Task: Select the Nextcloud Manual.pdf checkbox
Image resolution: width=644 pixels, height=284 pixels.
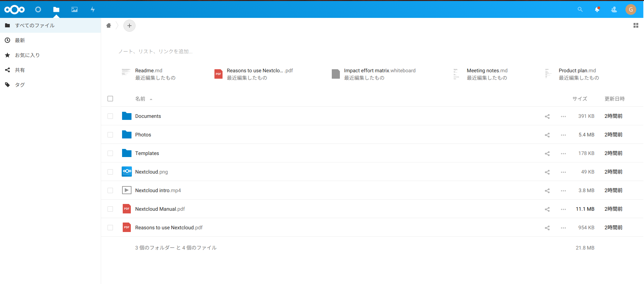Action: (110, 209)
